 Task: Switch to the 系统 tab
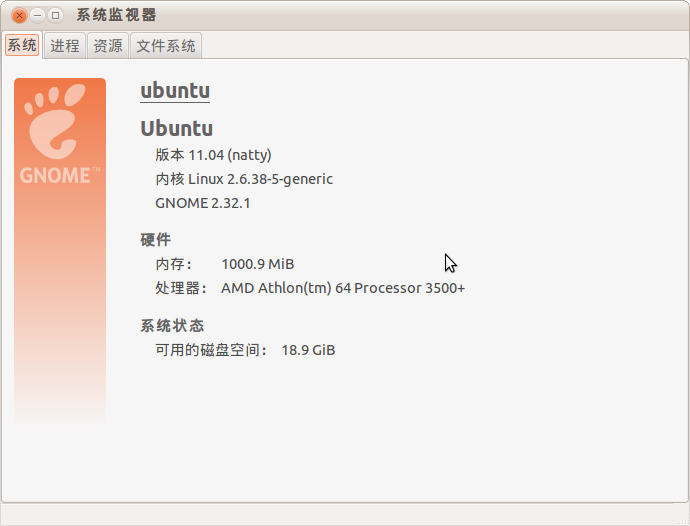pyautogui.click(x=22, y=45)
